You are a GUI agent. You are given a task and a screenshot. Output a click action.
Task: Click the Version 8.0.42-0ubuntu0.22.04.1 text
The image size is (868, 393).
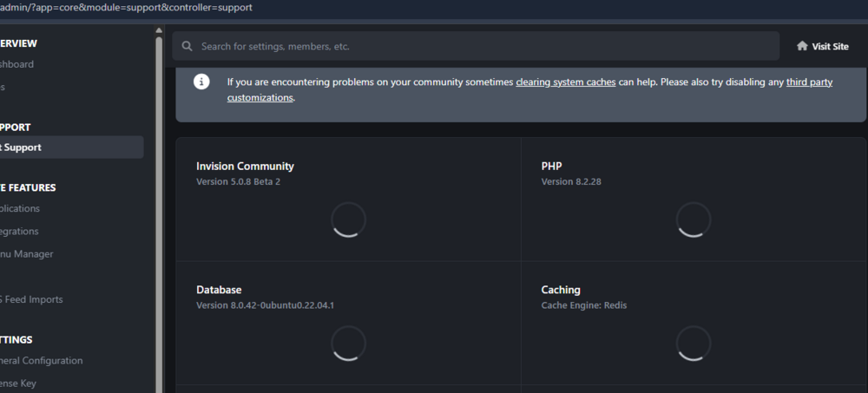(265, 305)
